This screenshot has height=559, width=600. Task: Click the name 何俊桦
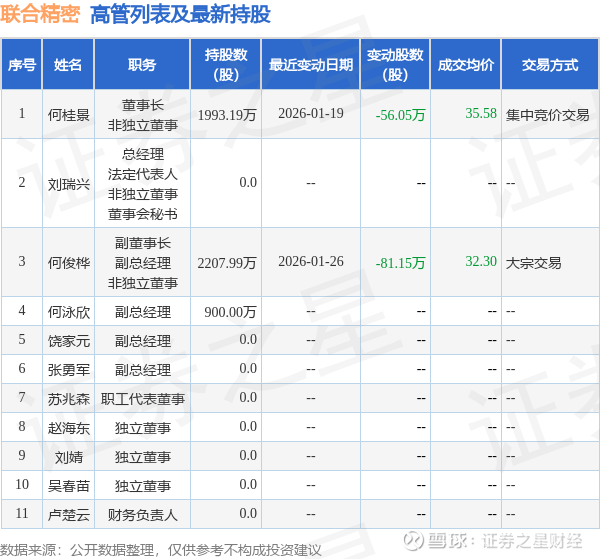(68, 263)
